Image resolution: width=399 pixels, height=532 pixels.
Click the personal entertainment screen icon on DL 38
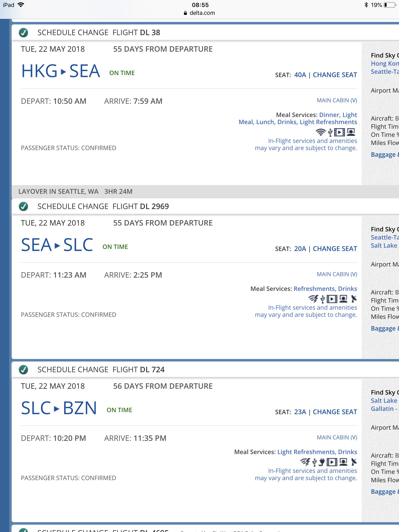pyautogui.click(x=351, y=132)
